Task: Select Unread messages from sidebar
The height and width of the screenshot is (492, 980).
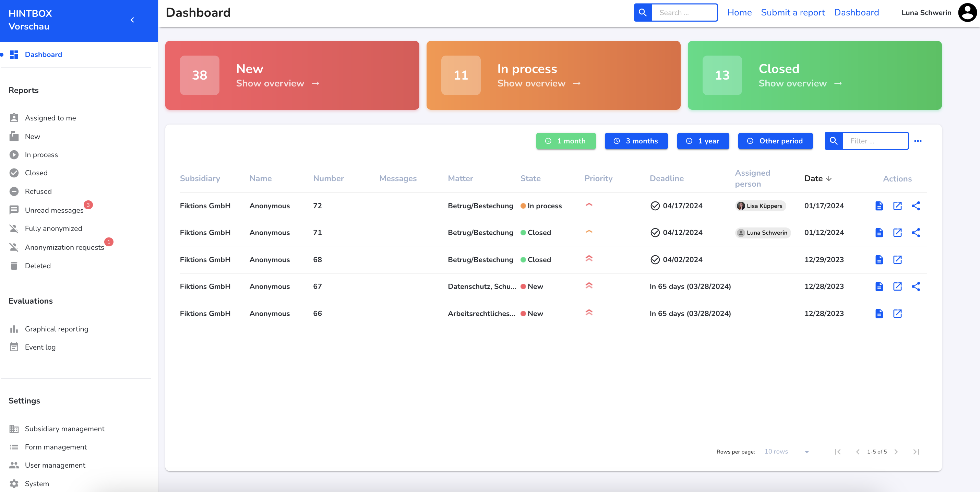Action: [54, 210]
